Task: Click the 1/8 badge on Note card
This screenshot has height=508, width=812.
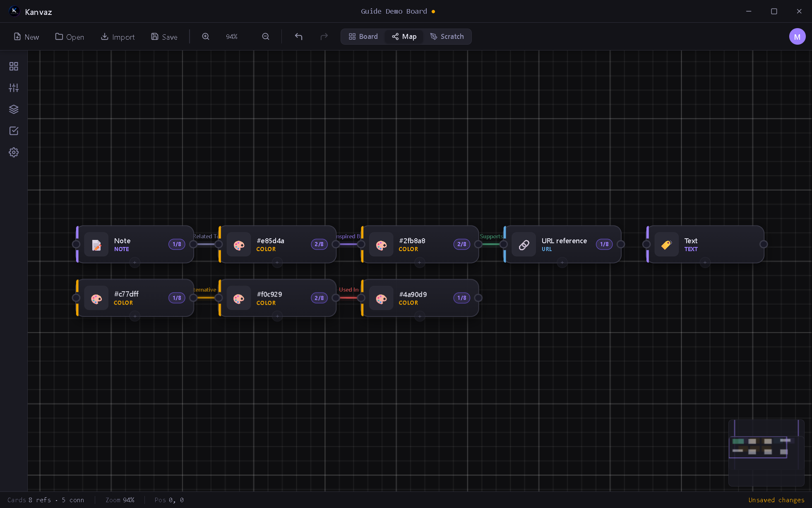Action: pos(177,244)
